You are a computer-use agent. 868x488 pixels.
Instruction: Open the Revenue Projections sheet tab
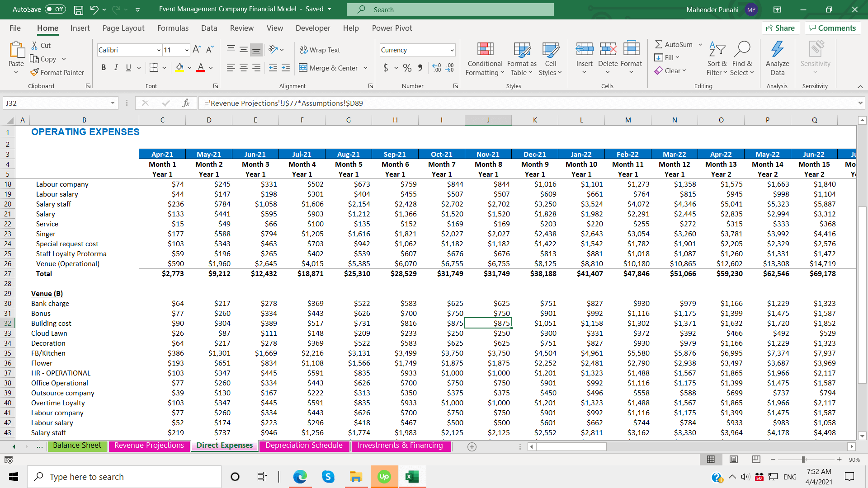[149, 446]
